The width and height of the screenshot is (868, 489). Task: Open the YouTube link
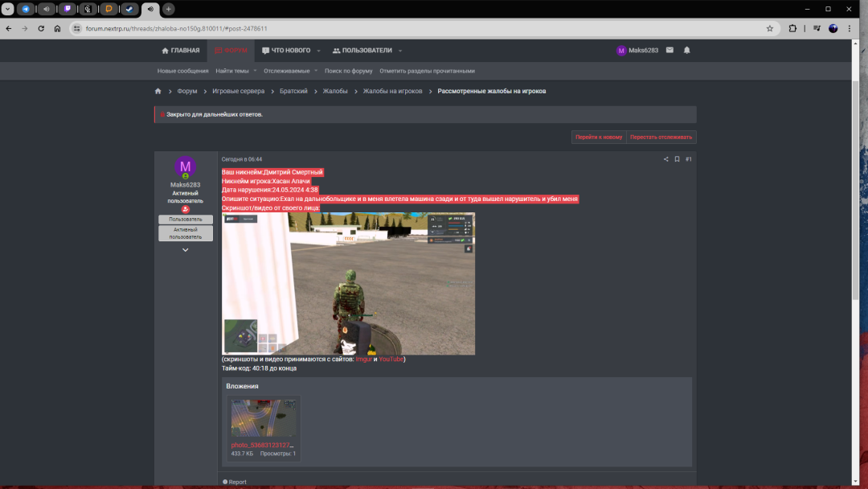pos(391,360)
